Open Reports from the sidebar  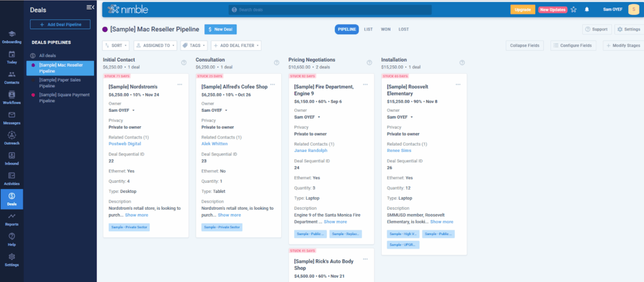[12, 219]
